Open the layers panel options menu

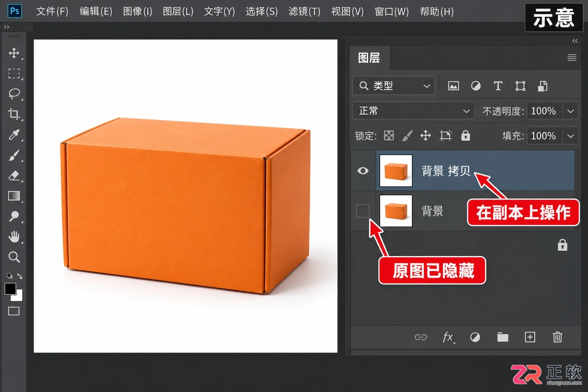tap(572, 58)
